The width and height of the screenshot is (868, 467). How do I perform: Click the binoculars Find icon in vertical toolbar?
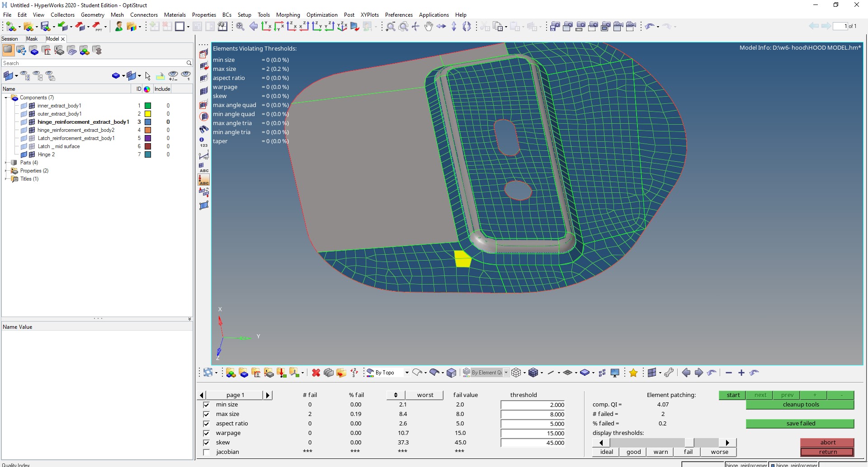204,130
